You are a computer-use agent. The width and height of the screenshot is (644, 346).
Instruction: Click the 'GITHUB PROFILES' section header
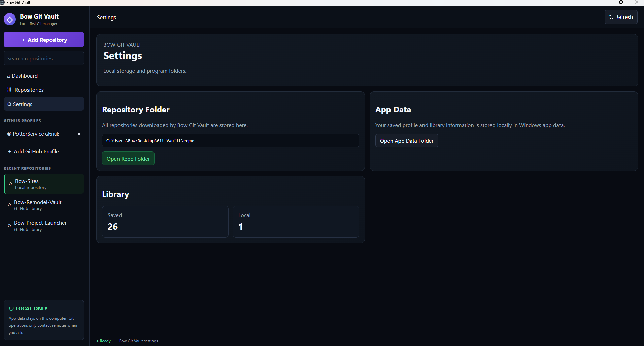(22, 121)
